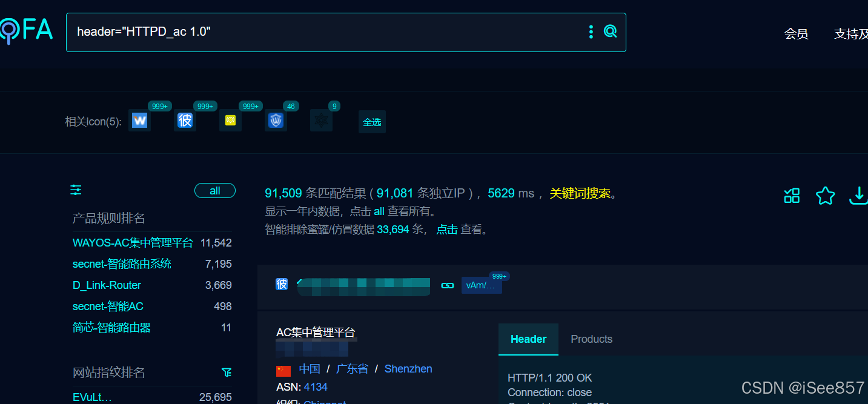Click the search magnifier icon
The image size is (868, 404).
pyautogui.click(x=611, y=31)
